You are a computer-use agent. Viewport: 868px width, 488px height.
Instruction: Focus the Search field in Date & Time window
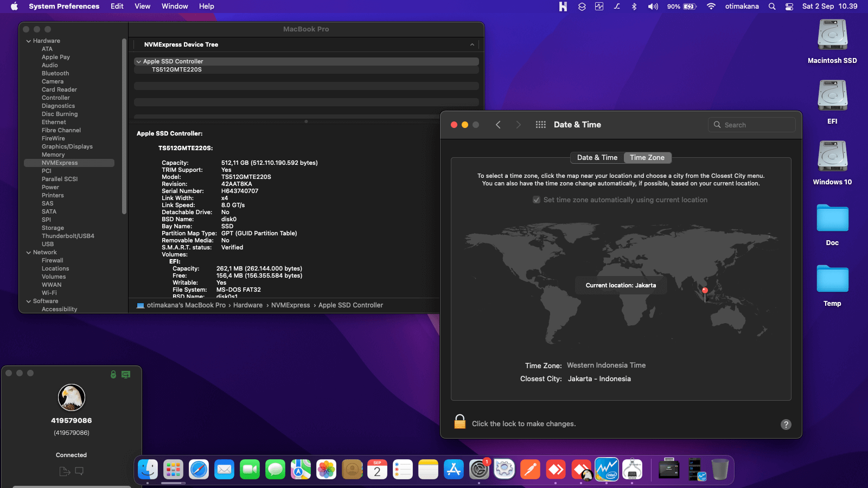click(752, 125)
